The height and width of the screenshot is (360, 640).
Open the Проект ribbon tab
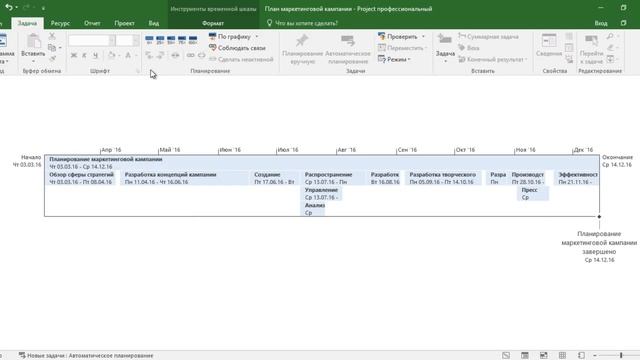pyautogui.click(x=124, y=23)
